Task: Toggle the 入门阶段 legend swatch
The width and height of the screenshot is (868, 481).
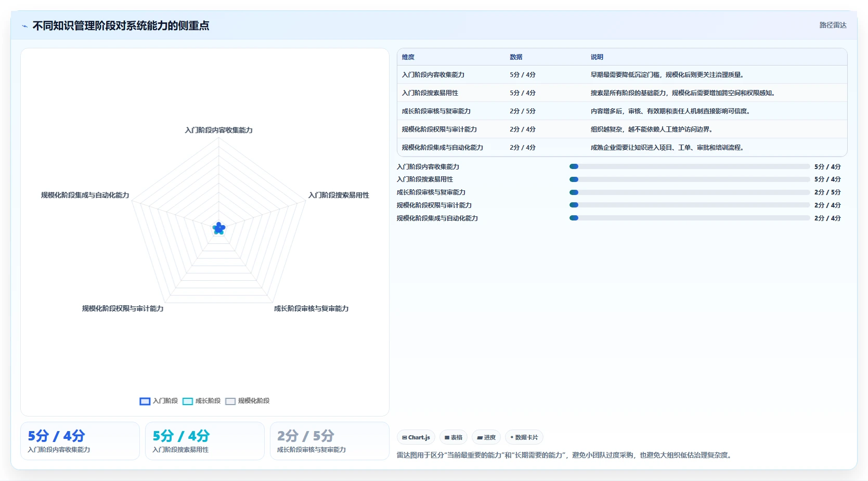Action: point(145,401)
